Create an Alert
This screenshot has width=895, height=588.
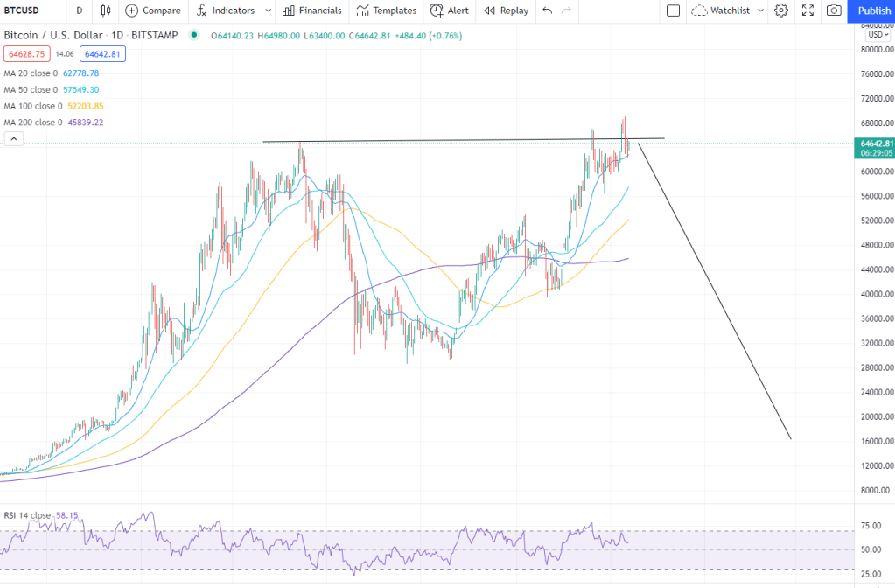point(449,10)
